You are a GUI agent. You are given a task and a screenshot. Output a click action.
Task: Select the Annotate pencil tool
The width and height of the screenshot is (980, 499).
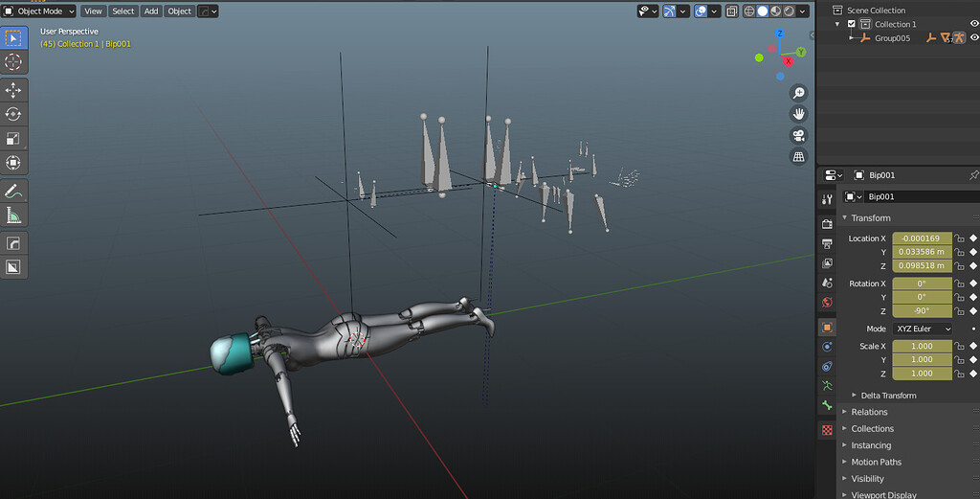coord(13,191)
